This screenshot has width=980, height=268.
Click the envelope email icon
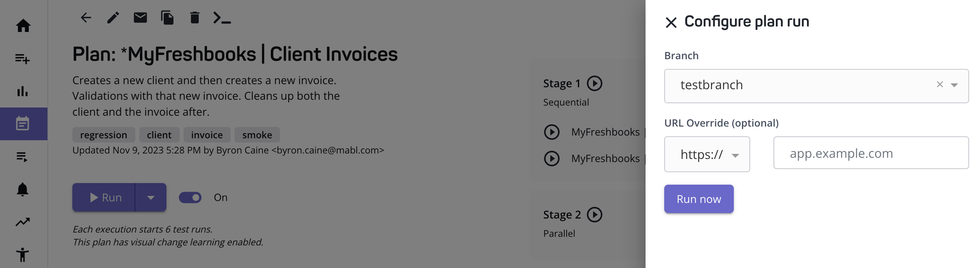pos(140,18)
